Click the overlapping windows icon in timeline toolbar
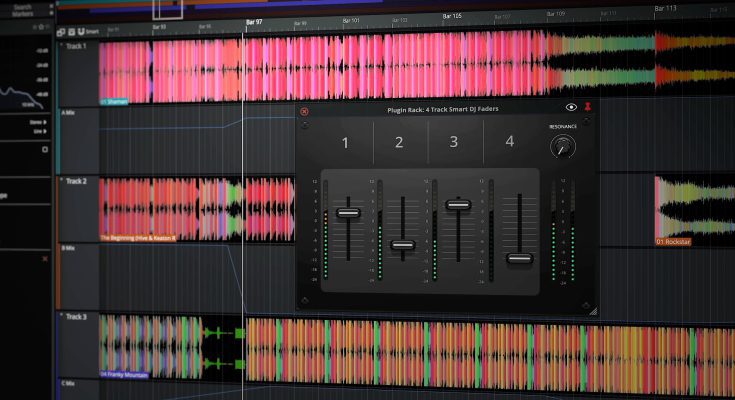 (60, 32)
